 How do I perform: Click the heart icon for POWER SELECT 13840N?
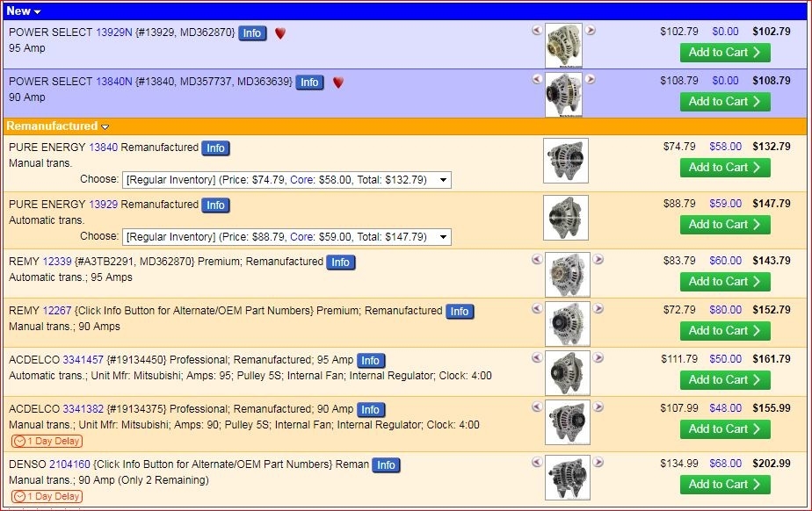(x=338, y=83)
